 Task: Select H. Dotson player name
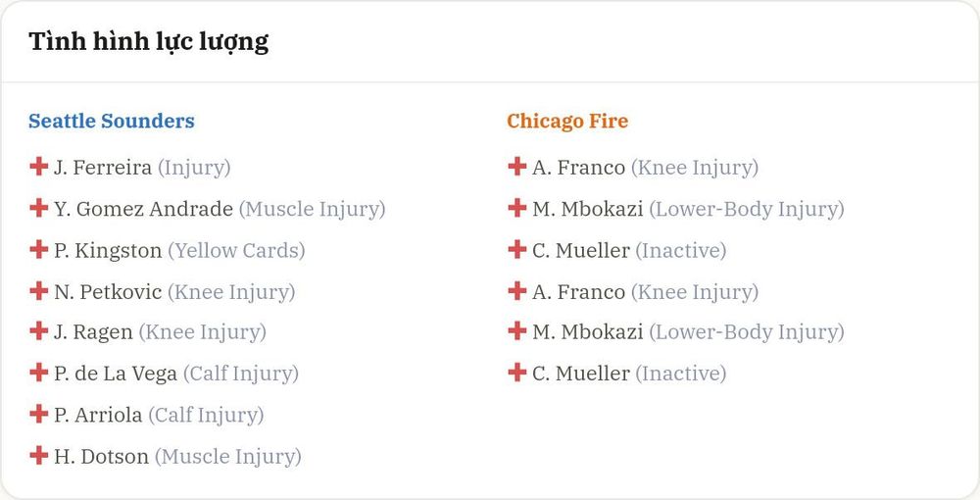click(101, 456)
